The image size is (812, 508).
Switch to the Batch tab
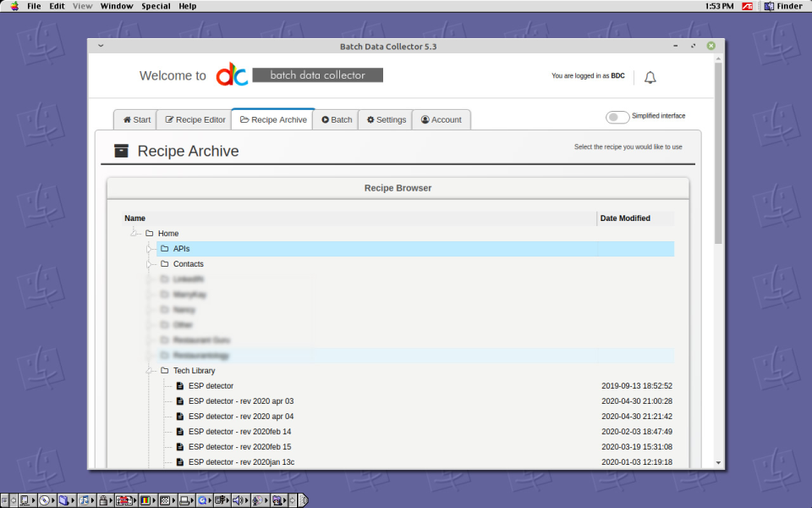(336, 119)
